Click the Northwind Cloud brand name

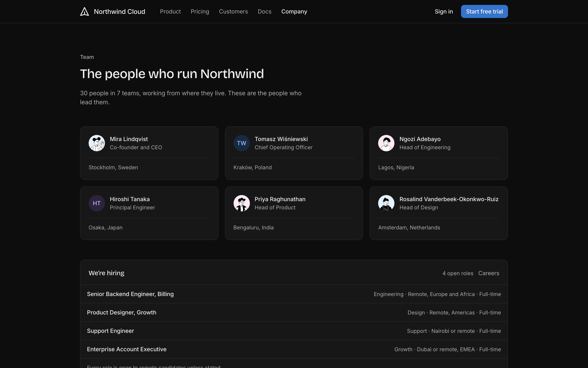coord(119,11)
